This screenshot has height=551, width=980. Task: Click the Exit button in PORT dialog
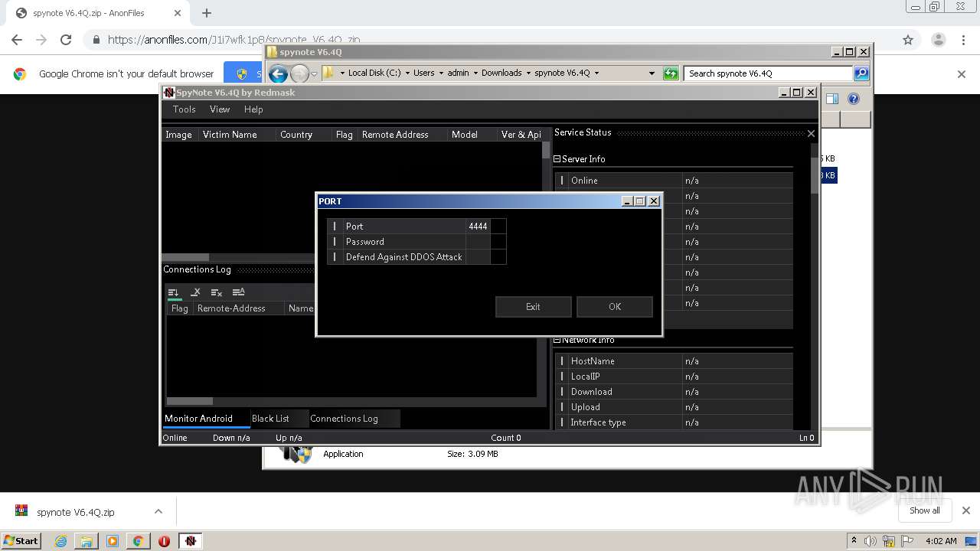533,307
